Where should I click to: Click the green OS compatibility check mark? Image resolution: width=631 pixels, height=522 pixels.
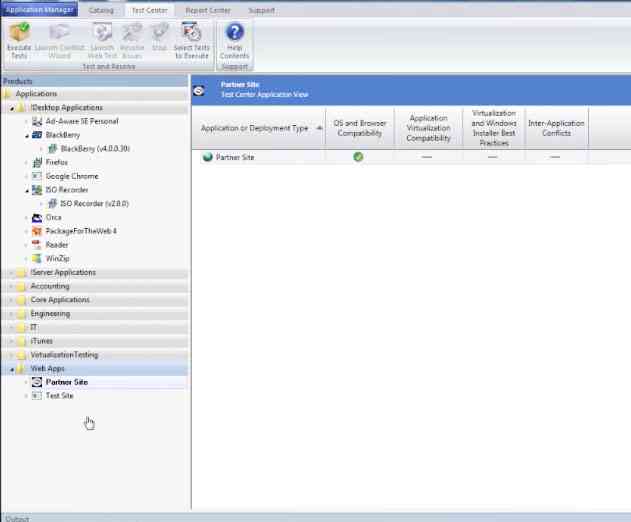pos(358,157)
